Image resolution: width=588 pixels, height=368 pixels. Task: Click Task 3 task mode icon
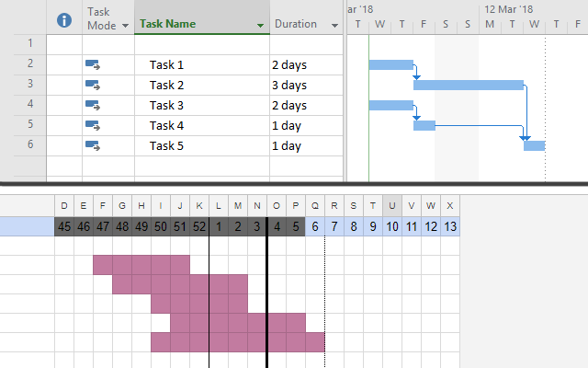[93, 105]
